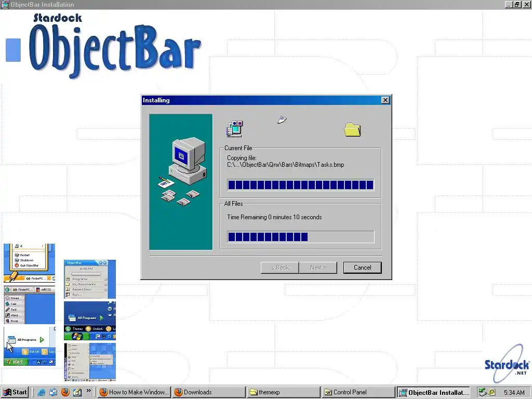
Task: Click the Copying file label
Action: click(x=242, y=158)
